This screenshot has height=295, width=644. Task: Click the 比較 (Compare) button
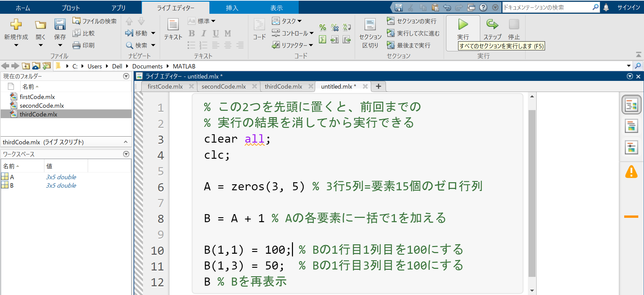pyautogui.click(x=84, y=33)
